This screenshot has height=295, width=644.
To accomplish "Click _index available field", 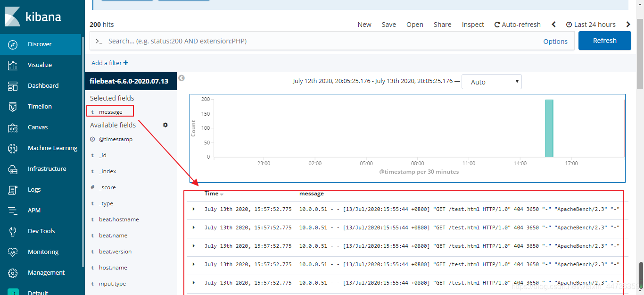I will 107,171.
